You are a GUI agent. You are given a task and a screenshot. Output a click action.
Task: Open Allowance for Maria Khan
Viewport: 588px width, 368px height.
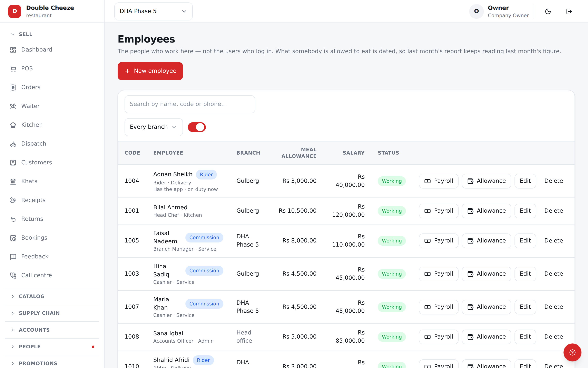pos(486,307)
